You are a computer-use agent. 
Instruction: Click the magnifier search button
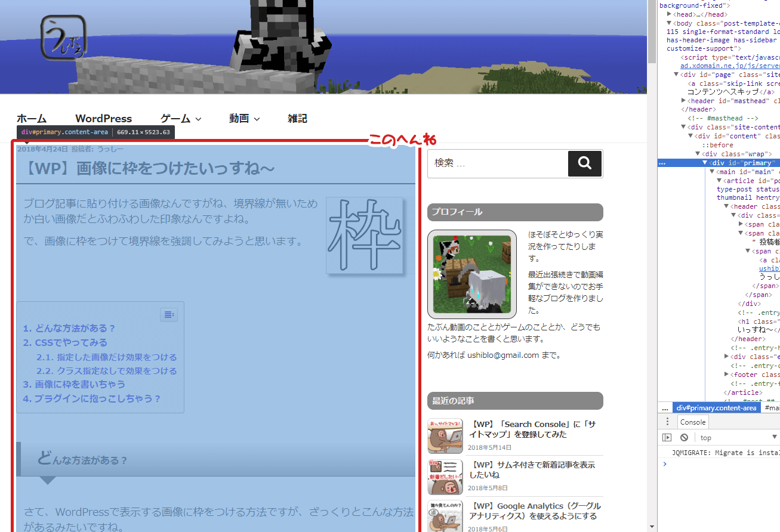[x=584, y=163]
